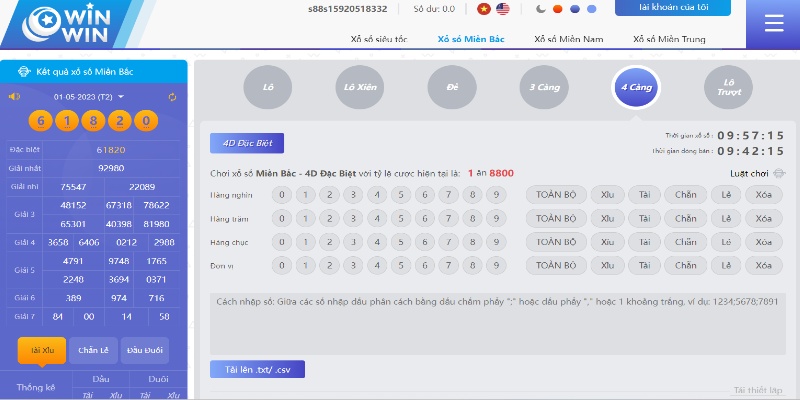Click TOÀN BỘ for Hàng chục row

[x=554, y=242]
